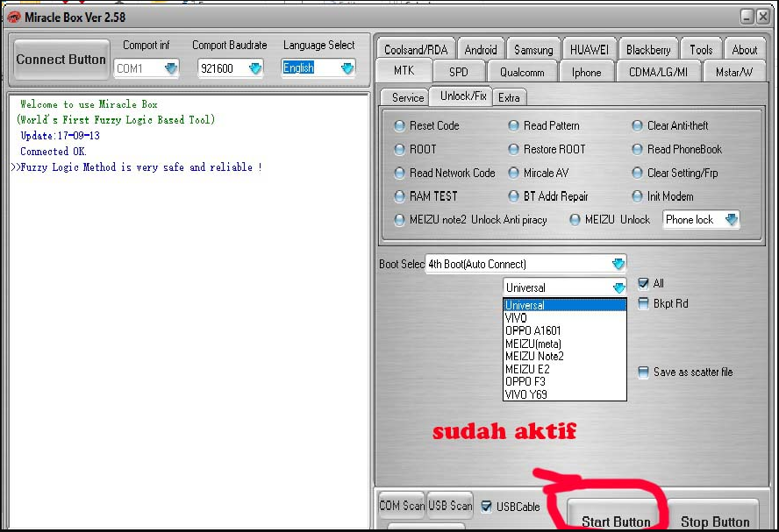Open the Comport inf COM1 dropdown
This screenshot has width=779, height=532.
[x=146, y=68]
